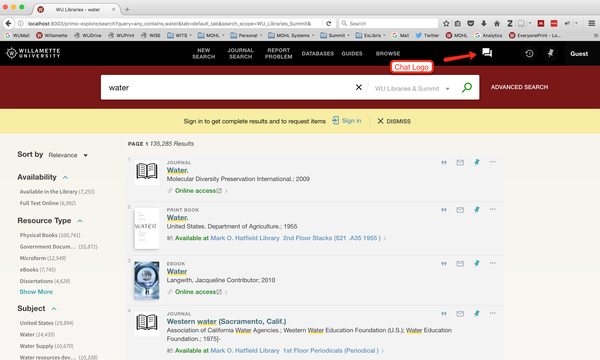Image resolution: width=600 pixels, height=360 pixels.
Task: Click citation icon for Western water journal
Action: (443, 314)
